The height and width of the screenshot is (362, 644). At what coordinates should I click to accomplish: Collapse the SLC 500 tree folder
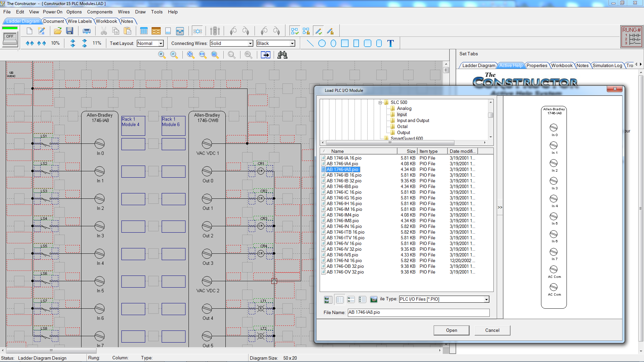(380, 103)
